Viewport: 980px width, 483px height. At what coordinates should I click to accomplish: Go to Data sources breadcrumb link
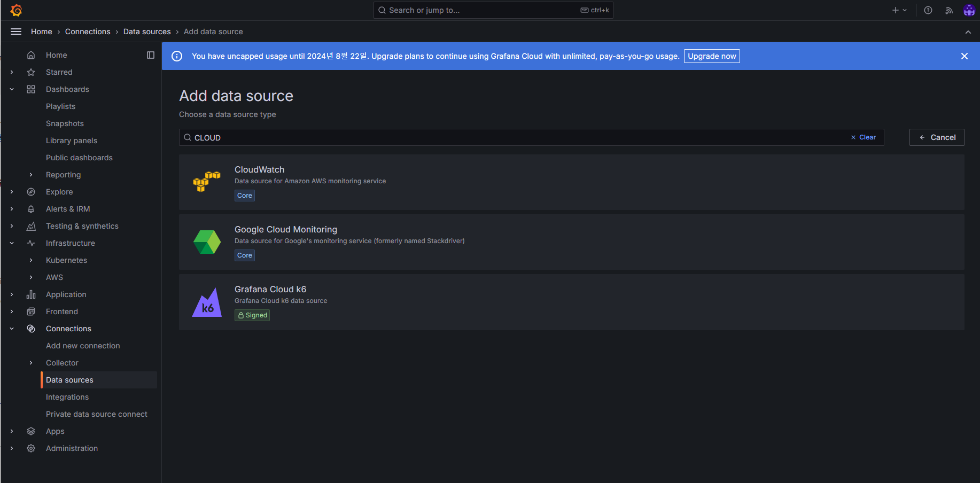(147, 32)
